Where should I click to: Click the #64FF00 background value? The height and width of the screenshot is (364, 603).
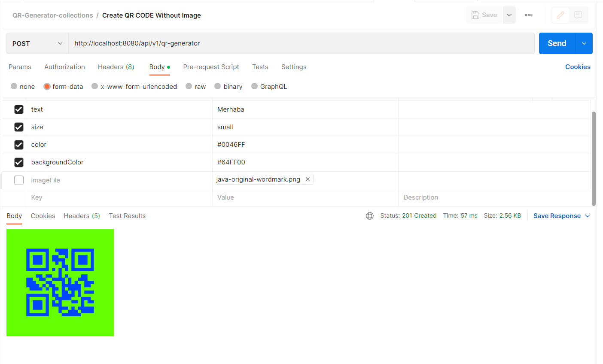(x=305, y=162)
